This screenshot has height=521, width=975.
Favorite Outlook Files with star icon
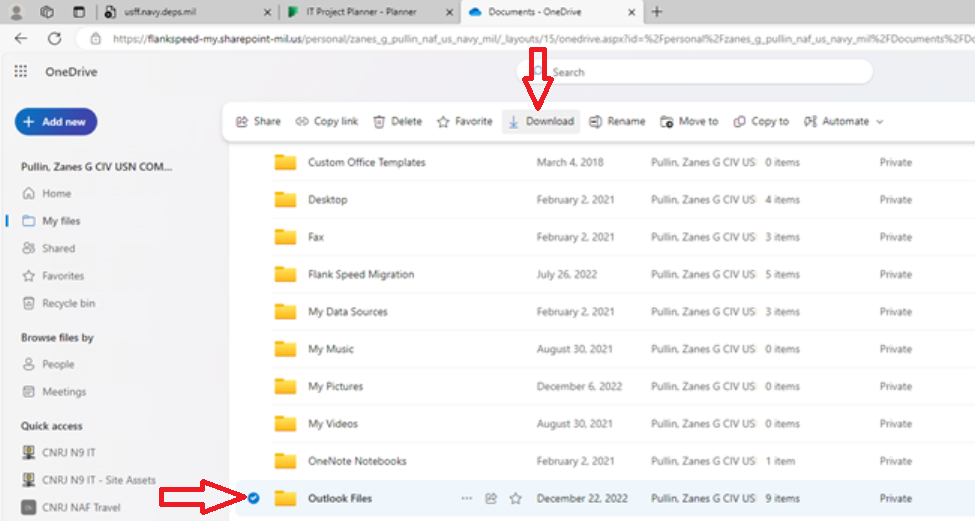point(515,498)
